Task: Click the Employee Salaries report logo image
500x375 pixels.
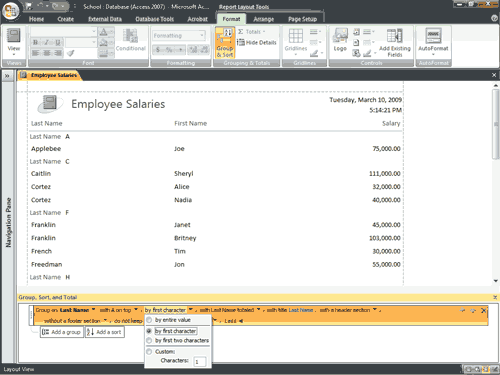Action: (50, 104)
